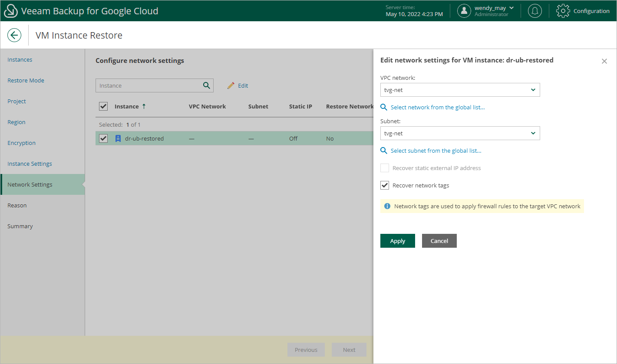Uncheck Recover network tags

pyautogui.click(x=385, y=185)
